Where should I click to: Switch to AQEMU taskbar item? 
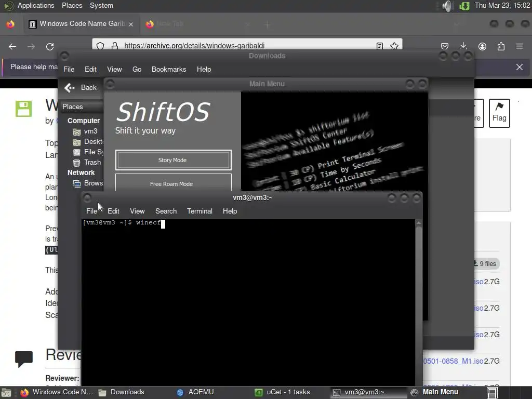coord(195,392)
